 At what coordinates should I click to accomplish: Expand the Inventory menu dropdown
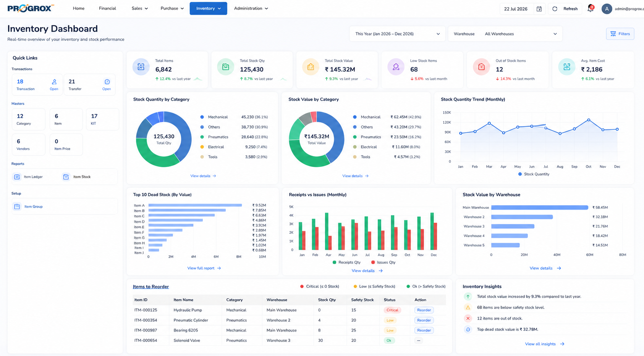[209, 8]
